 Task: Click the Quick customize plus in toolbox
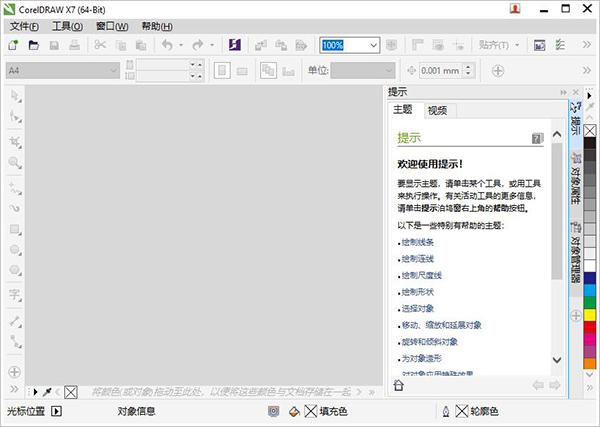pyautogui.click(x=15, y=372)
